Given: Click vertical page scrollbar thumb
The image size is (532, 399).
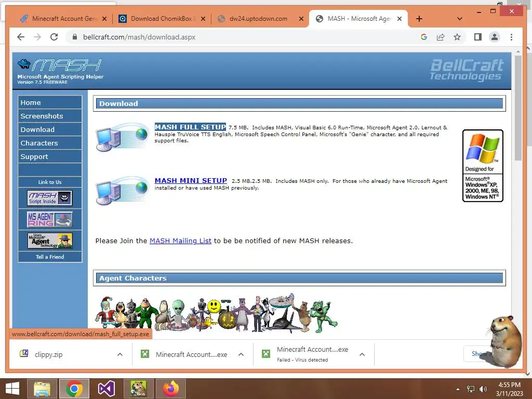Looking at the screenshot, I should click(x=518, y=108).
